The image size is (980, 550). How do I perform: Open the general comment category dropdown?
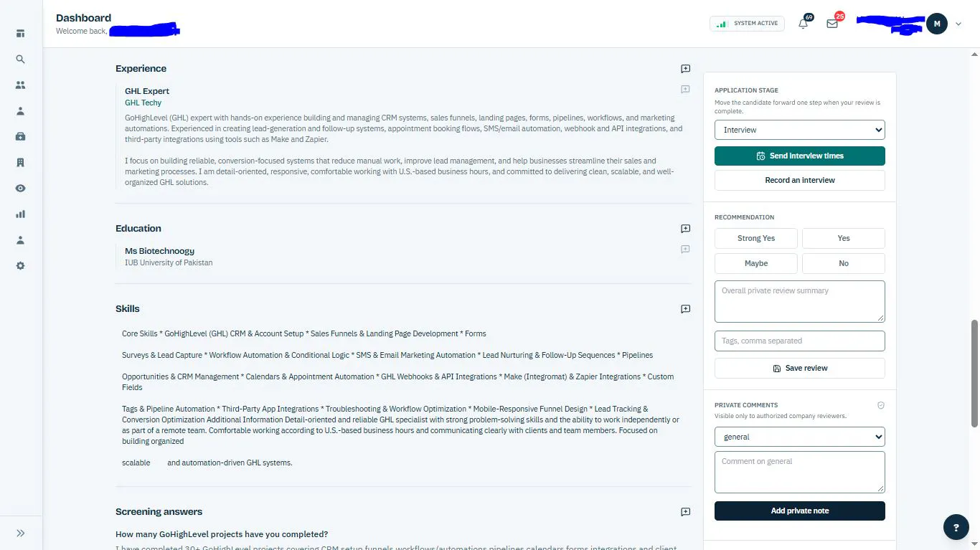799,437
